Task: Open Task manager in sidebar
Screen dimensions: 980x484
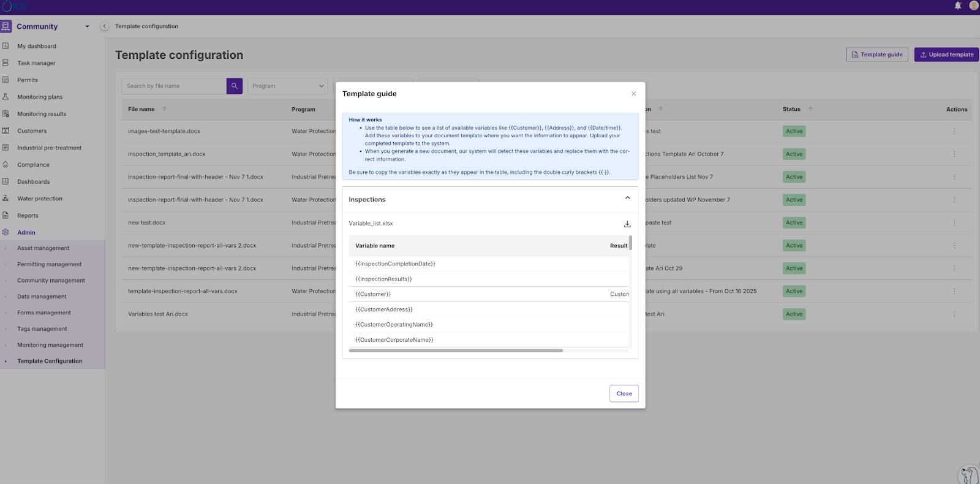Action: click(x=36, y=63)
